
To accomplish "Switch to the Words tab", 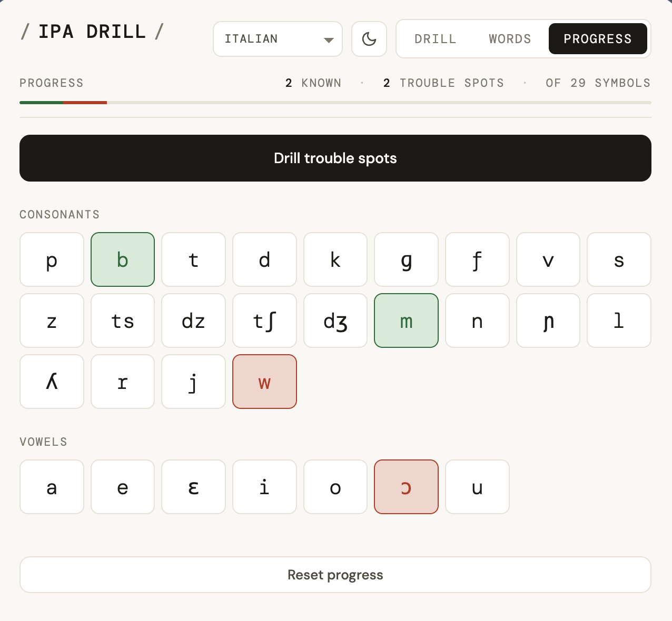I will point(510,39).
